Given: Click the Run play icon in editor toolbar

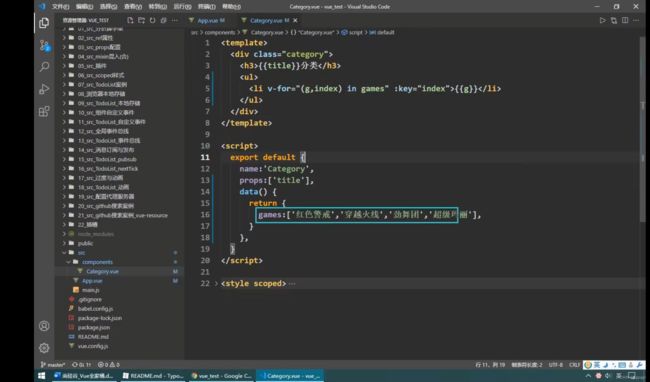Looking at the screenshot, I should click(602, 20).
